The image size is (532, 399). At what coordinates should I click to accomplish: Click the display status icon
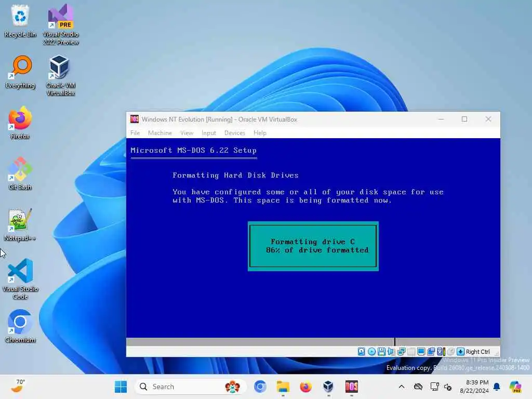(421, 352)
